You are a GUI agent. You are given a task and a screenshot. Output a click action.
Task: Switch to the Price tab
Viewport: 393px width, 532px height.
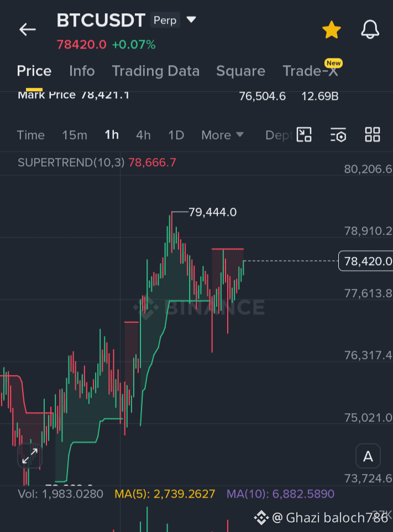point(34,71)
